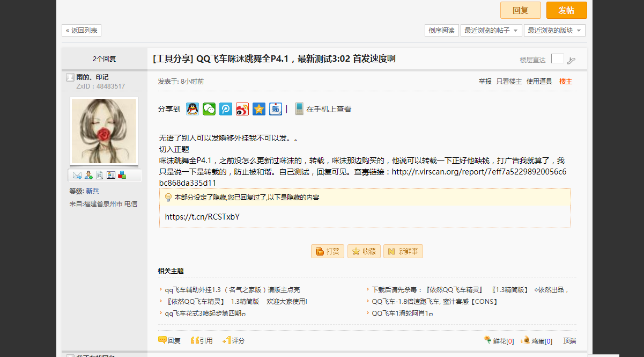Image resolution: width=644 pixels, height=357 pixels.
Task: Click 评分 rate link
Action: point(233,340)
